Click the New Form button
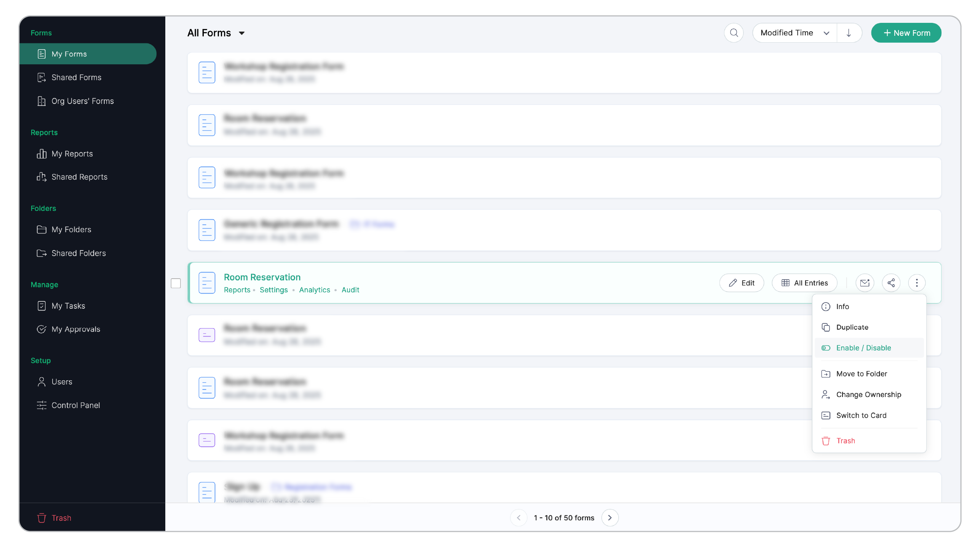The height and width of the screenshot is (547, 980). (x=906, y=33)
